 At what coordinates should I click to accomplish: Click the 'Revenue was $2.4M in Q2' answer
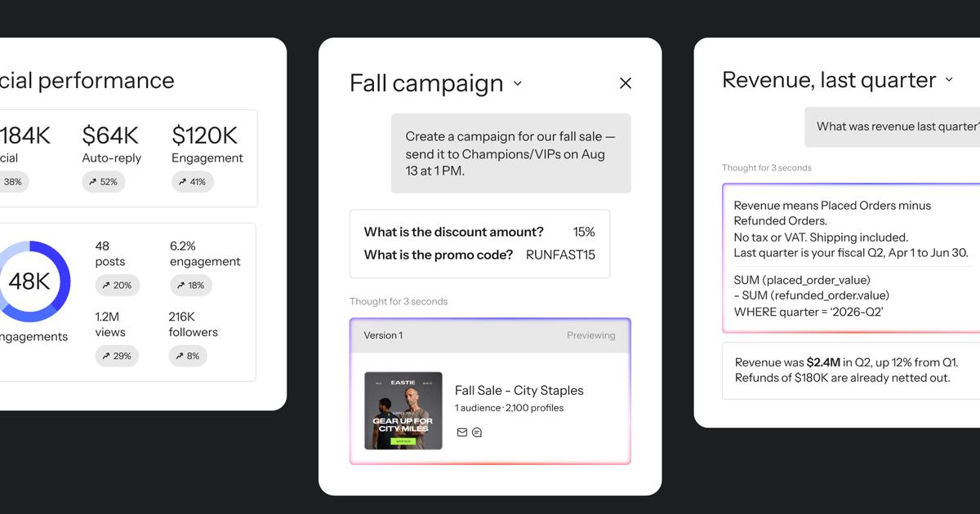[x=847, y=362]
